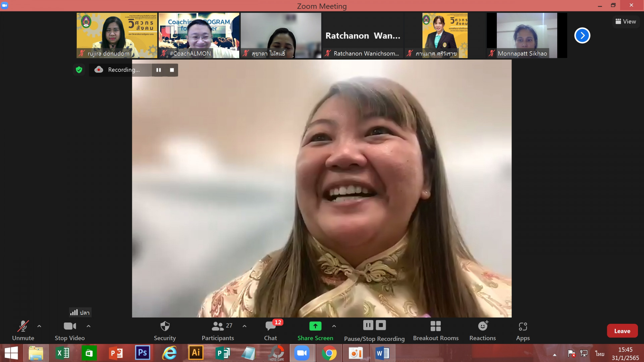The image size is (644, 362).
Task: Expand audio options arrow beside Unmute
Action: [39, 326]
